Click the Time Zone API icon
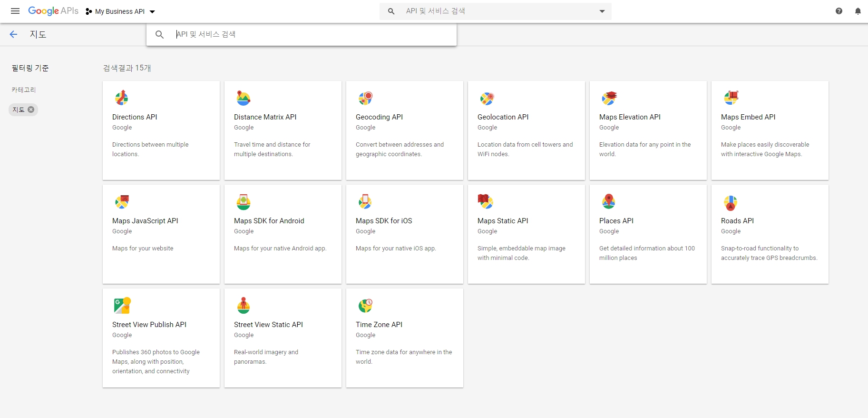The height and width of the screenshot is (418, 868). 365,305
